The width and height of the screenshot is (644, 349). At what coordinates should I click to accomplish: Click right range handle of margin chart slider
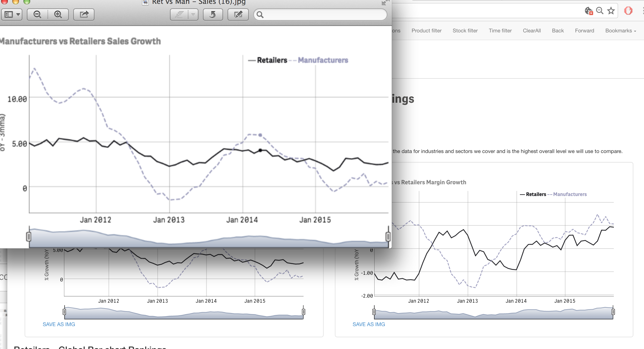613,312
